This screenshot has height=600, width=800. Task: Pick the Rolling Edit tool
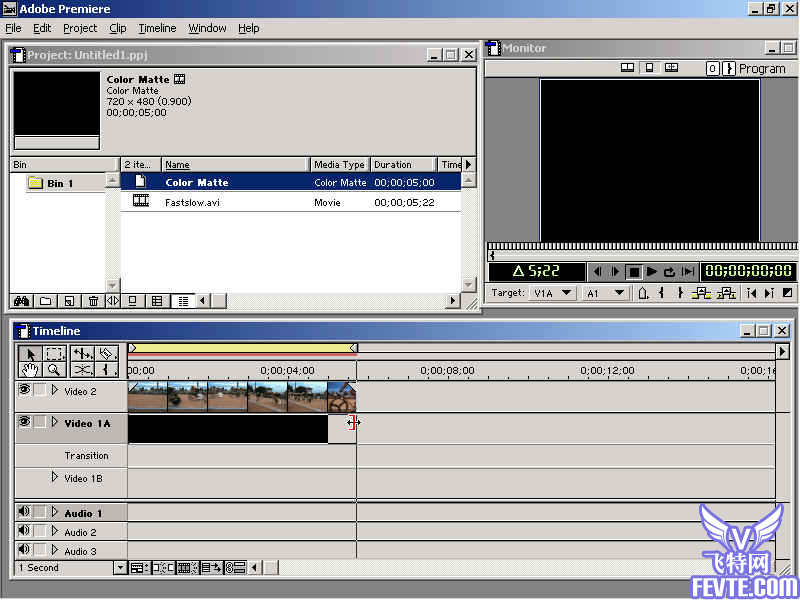tap(82, 354)
